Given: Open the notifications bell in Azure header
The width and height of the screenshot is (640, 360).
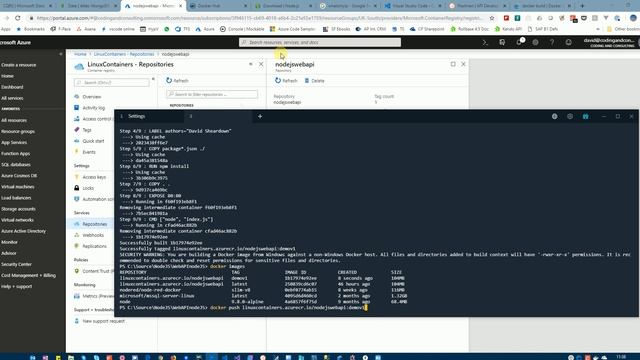Looking at the screenshot, I should pos(519,42).
